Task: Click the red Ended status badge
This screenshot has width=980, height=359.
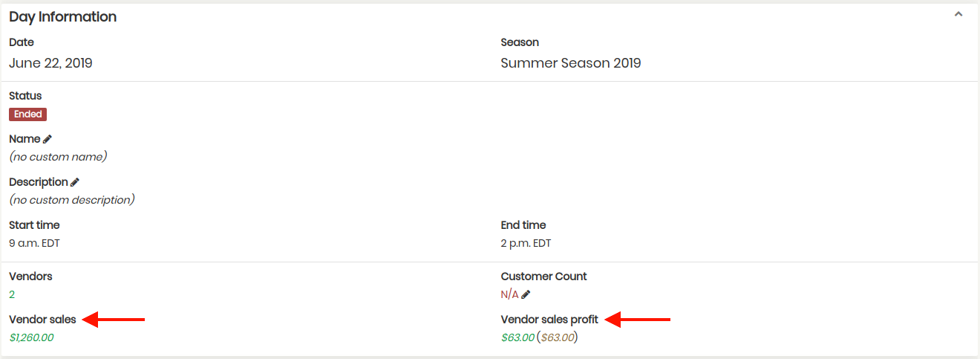Action: pyautogui.click(x=28, y=114)
